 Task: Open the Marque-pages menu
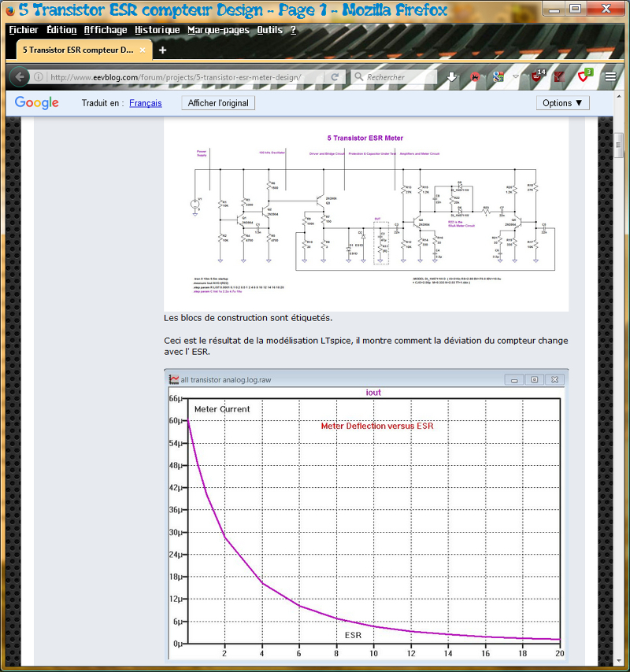pos(218,30)
